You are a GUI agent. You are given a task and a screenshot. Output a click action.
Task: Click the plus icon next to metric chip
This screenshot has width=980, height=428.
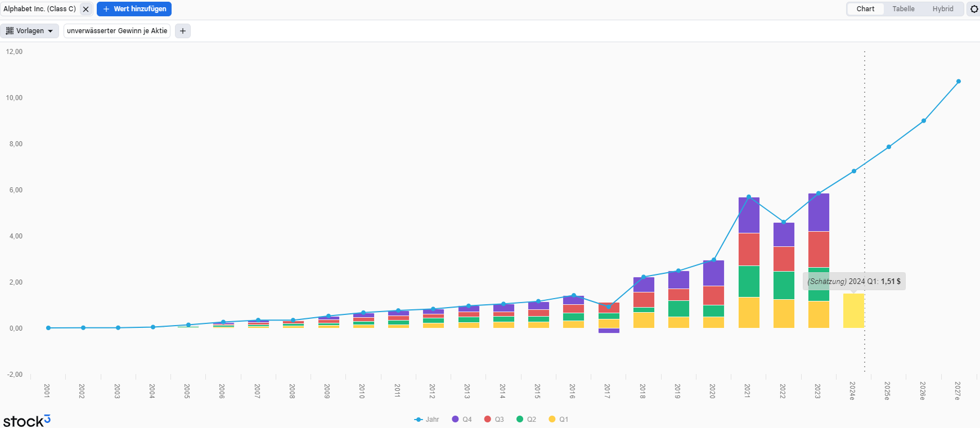click(183, 31)
